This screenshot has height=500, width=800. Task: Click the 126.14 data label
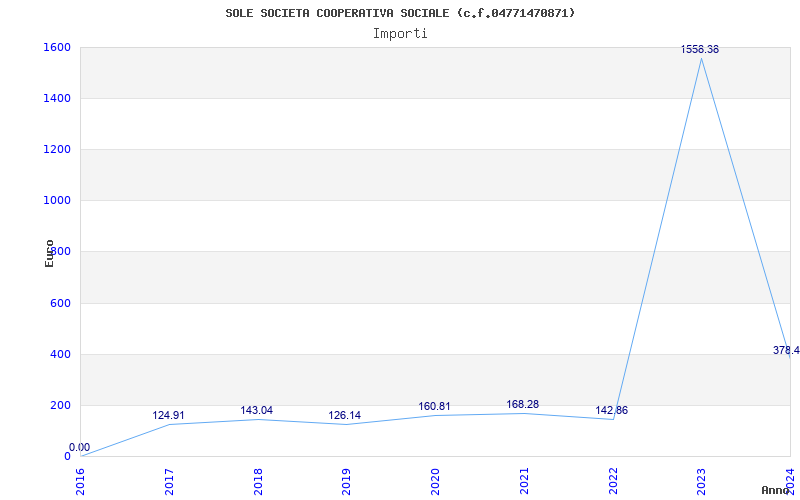pos(344,415)
